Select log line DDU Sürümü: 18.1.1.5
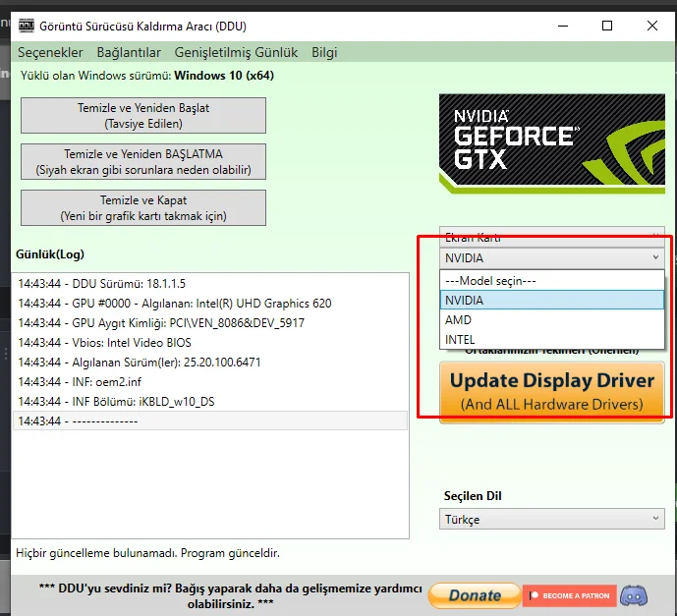 pos(210,284)
